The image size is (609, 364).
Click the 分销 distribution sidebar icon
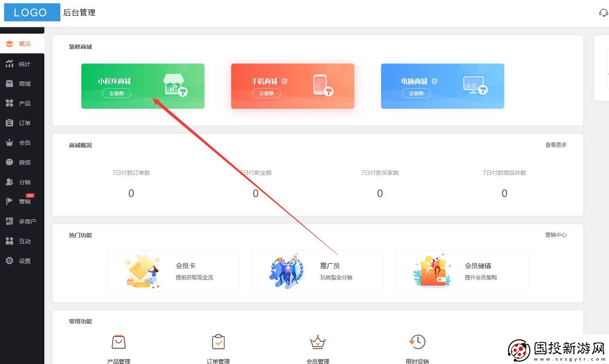[9, 182]
